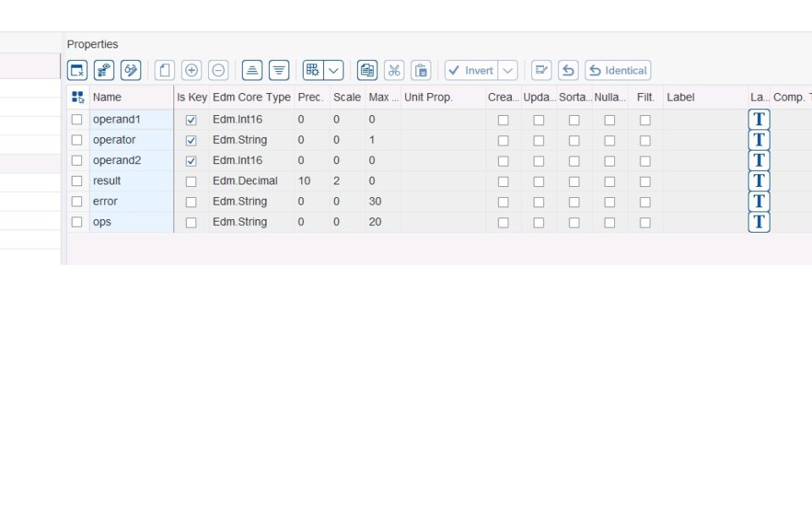Screen dimensions: 812x511
Task: Click the details view icon with eye
Action: point(104,70)
